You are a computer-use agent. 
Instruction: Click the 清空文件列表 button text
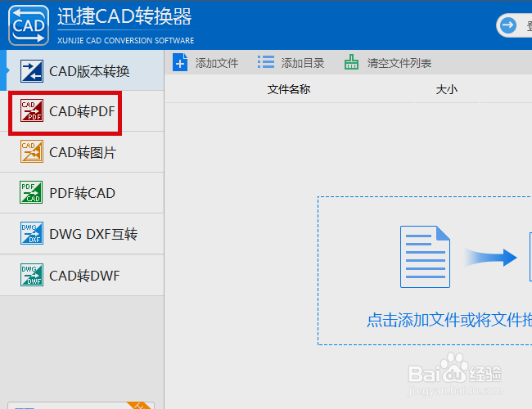tap(399, 63)
